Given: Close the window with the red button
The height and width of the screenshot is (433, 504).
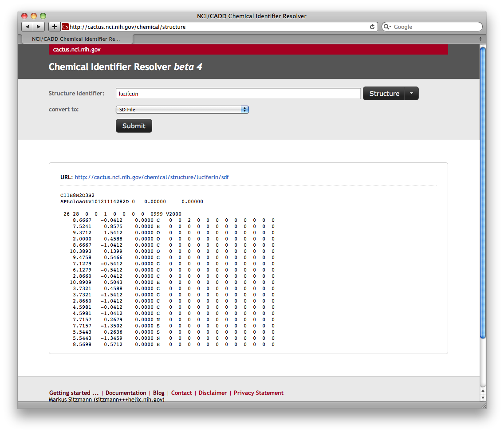Looking at the screenshot, I should (24, 16).
